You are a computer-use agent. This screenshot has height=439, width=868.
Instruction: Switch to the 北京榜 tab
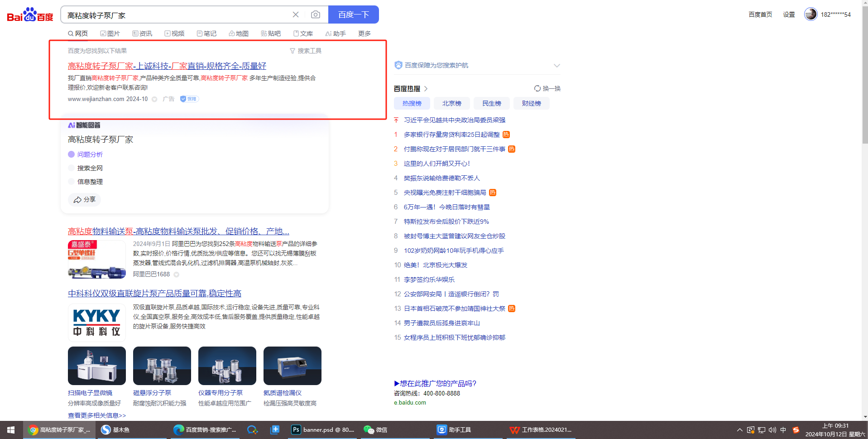(x=451, y=104)
